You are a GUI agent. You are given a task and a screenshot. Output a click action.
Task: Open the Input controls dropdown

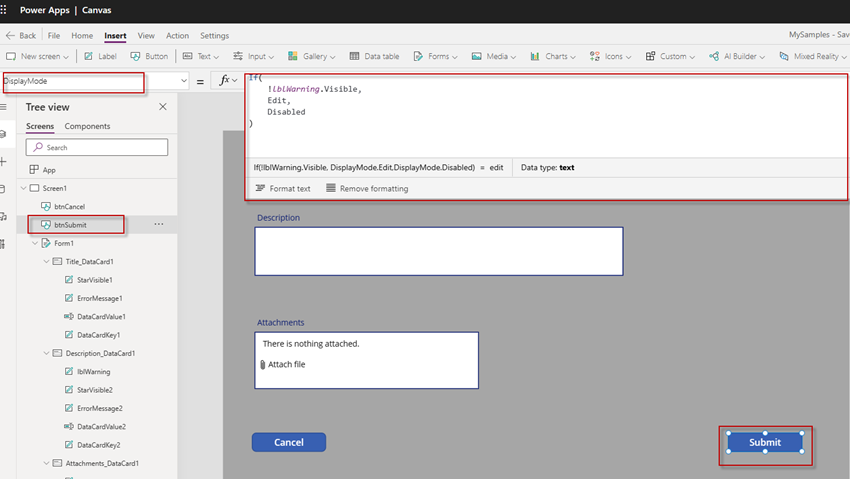pyautogui.click(x=254, y=56)
